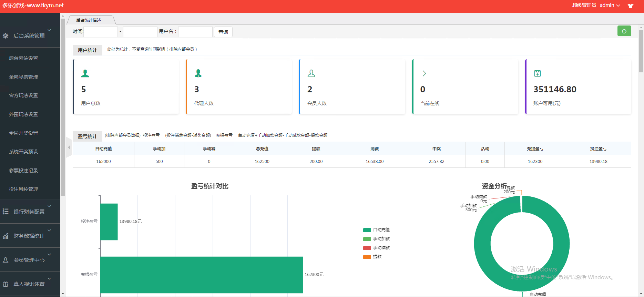
Task: Focus the start time input field
Action: point(101,32)
